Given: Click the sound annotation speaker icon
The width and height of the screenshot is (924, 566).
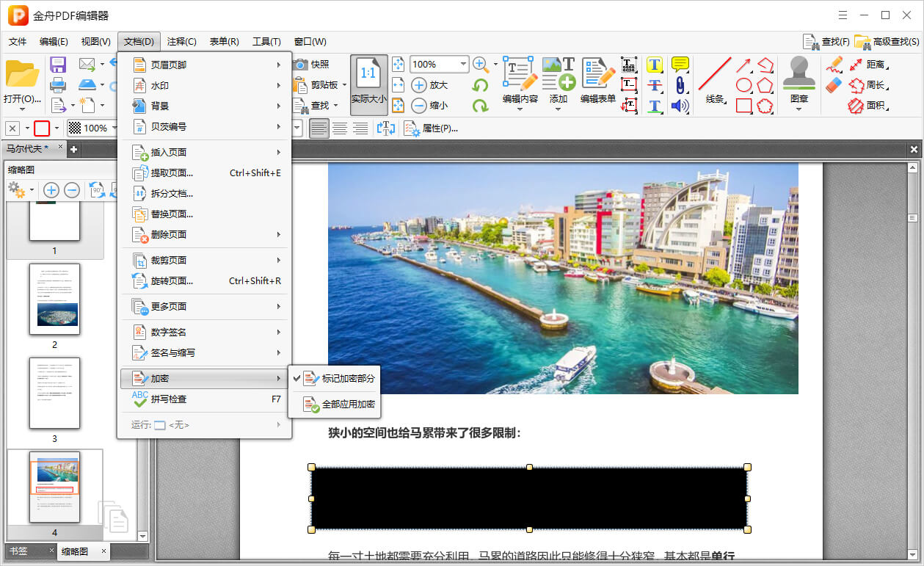Looking at the screenshot, I should pos(680,106).
